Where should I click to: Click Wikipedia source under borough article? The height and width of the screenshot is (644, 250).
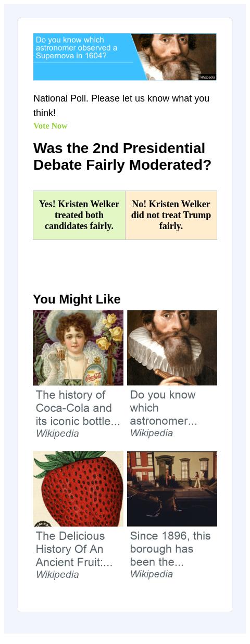[152, 574]
